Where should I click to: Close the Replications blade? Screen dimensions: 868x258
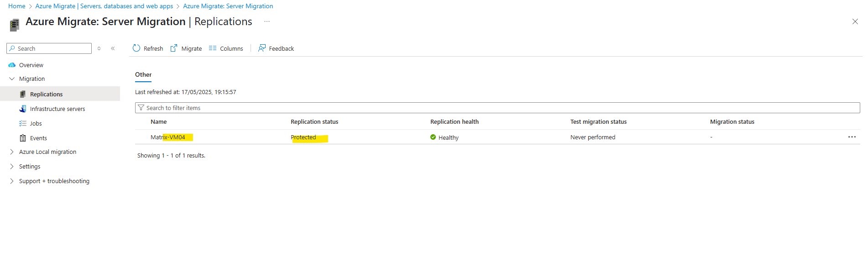click(x=855, y=21)
